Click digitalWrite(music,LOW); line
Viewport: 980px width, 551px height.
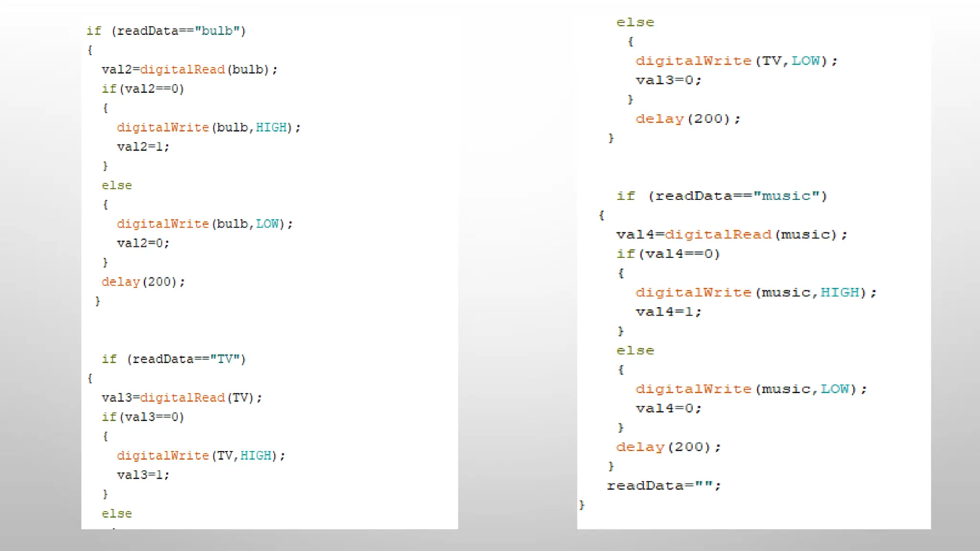click(751, 389)
